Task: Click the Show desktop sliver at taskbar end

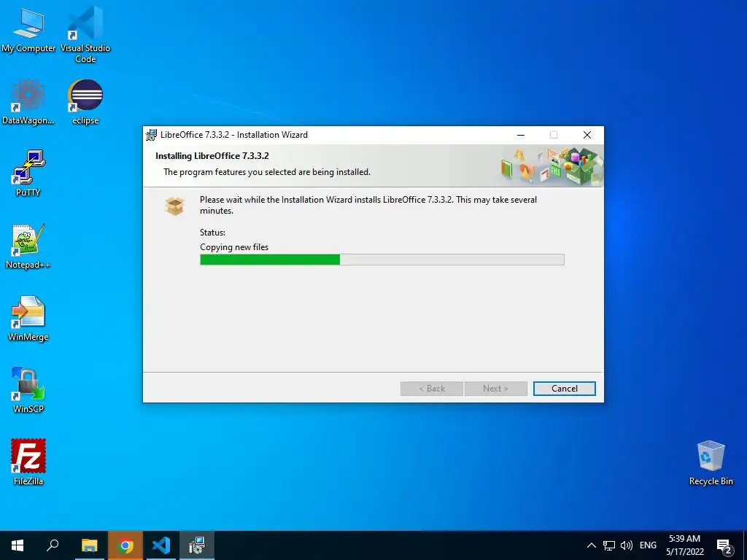Action: point(745,545)
